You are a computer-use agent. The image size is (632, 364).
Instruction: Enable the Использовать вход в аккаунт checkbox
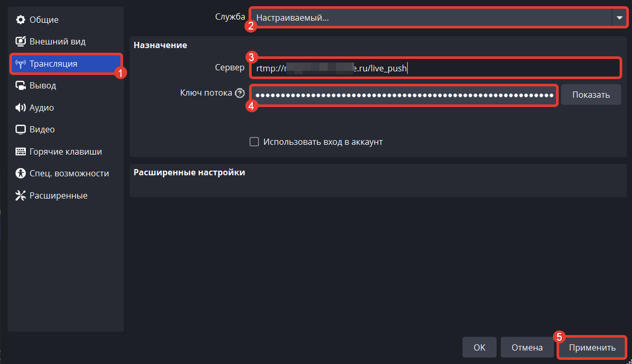tap(254, 142)
